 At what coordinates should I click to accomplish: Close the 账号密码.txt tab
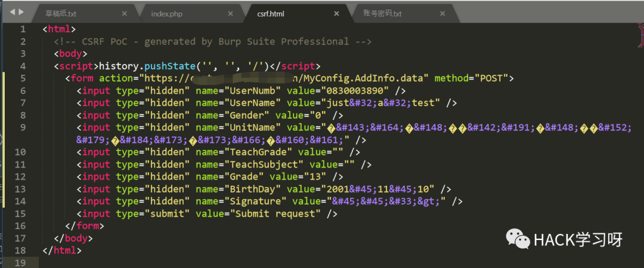click(442, 14)
